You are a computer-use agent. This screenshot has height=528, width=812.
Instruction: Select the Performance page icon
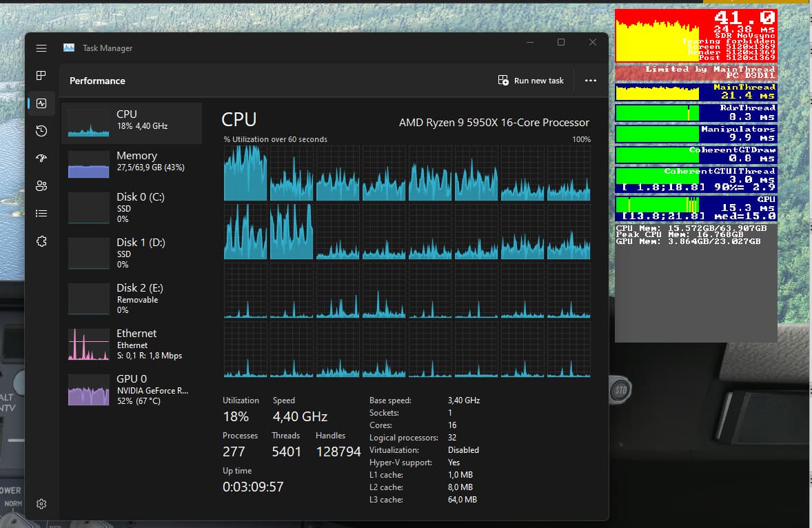click(41, 103)
